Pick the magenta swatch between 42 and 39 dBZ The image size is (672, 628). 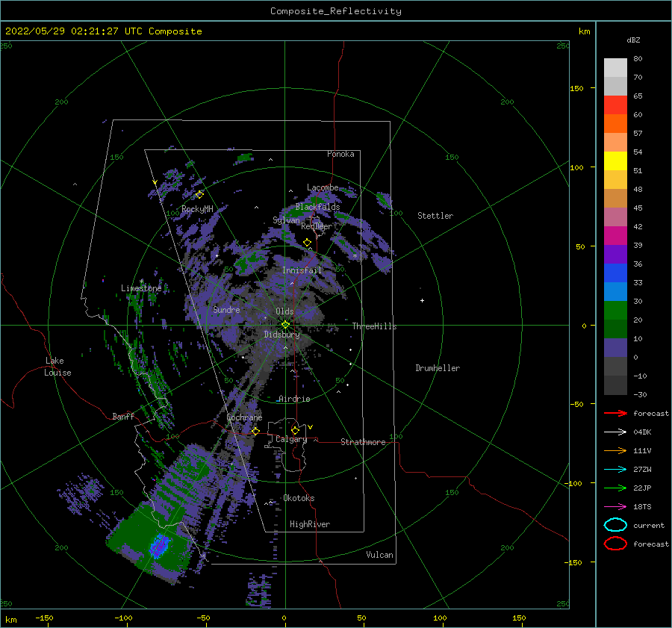[615, 236]
